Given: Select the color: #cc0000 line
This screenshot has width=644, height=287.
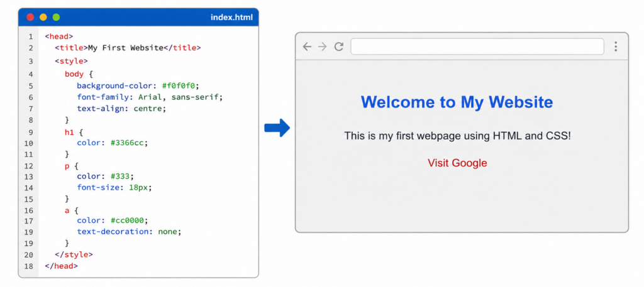Looking at the screenshot, I should (x=112, y=220).
